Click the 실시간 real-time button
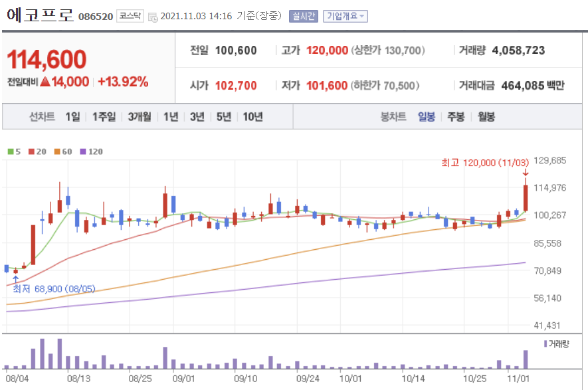 (x=304, y=16)
